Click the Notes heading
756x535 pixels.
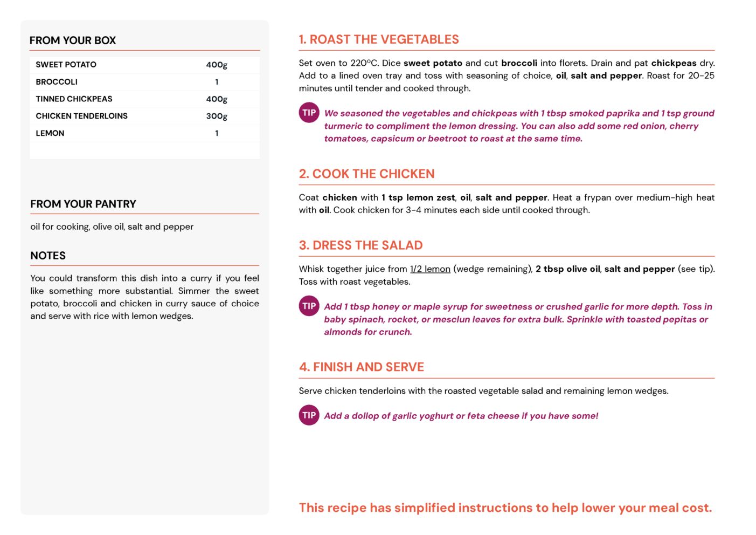[x=48, y=256]
